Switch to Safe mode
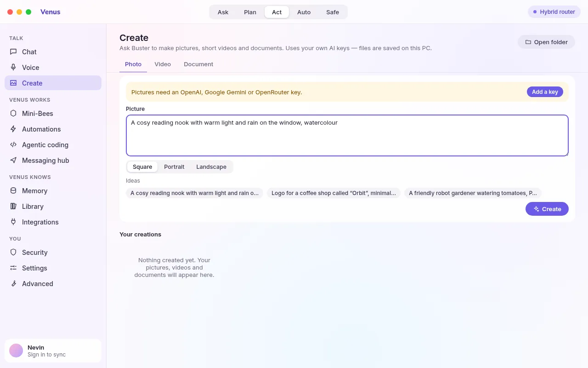This screenshot has width=588, height=368. [x=333, y=12]
